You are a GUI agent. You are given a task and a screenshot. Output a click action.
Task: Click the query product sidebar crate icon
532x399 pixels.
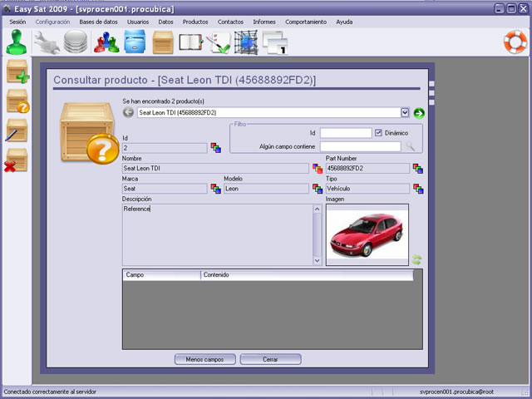pyautogui.click(x=17, y=101)
